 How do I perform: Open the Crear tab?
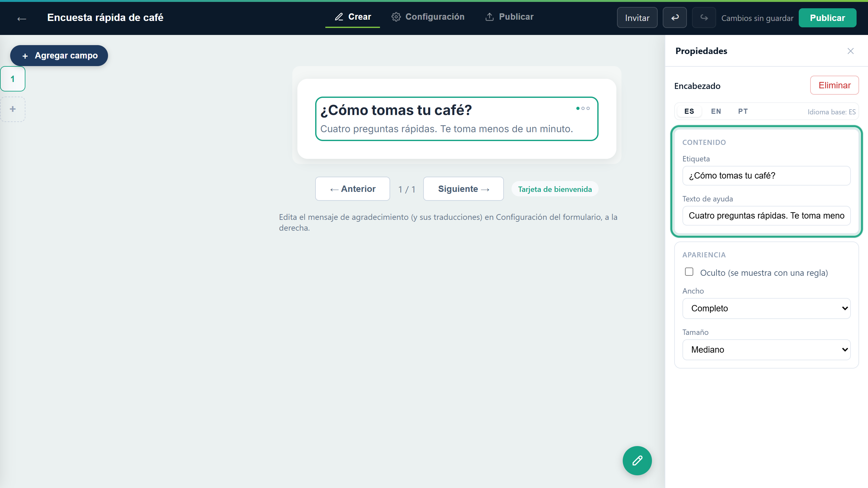pyautogui.click(x=352, y=17)
